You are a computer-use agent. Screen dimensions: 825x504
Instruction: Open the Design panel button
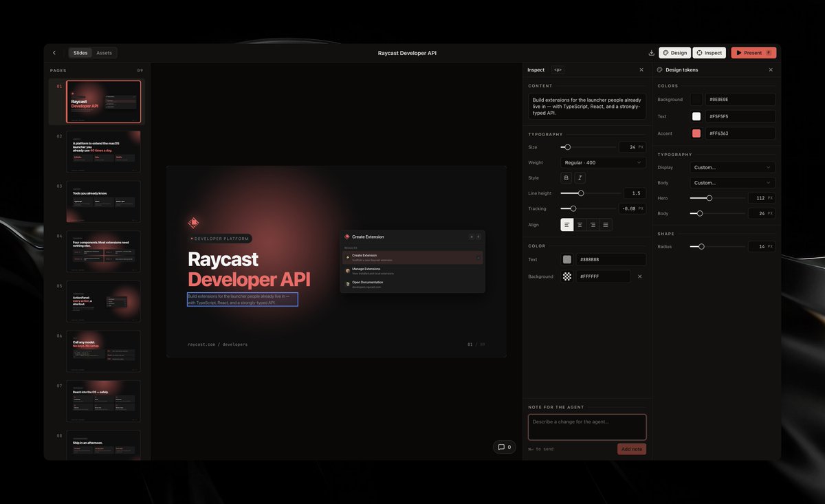(x=674, y=53)
